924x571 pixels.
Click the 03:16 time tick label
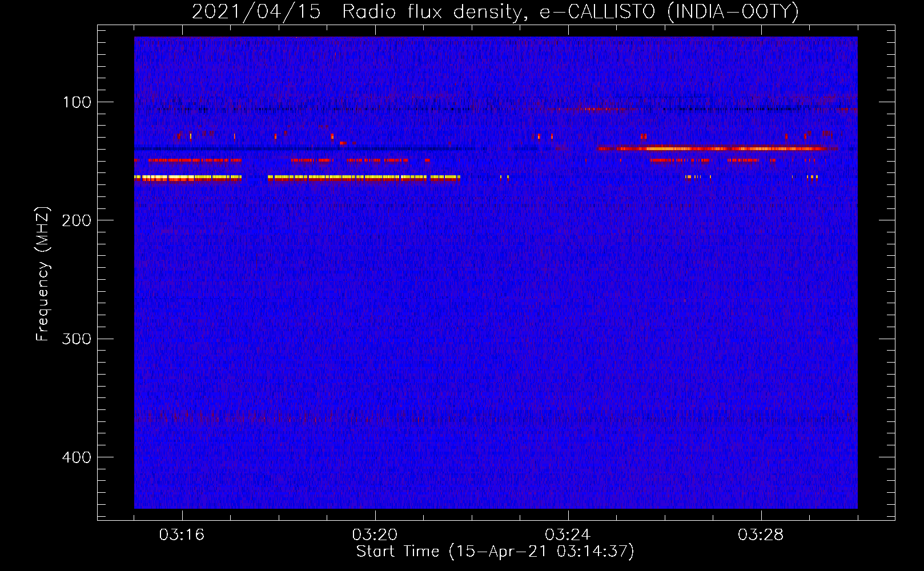(182, 535)
